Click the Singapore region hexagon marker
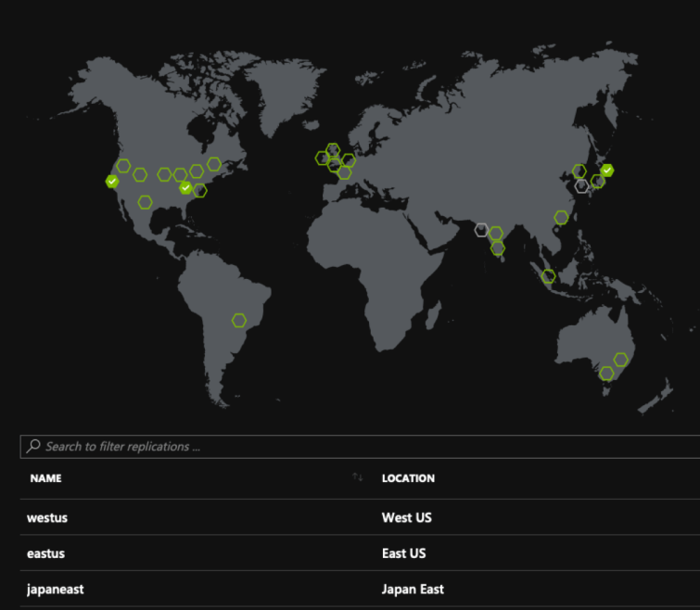 (x=549, y=275)
